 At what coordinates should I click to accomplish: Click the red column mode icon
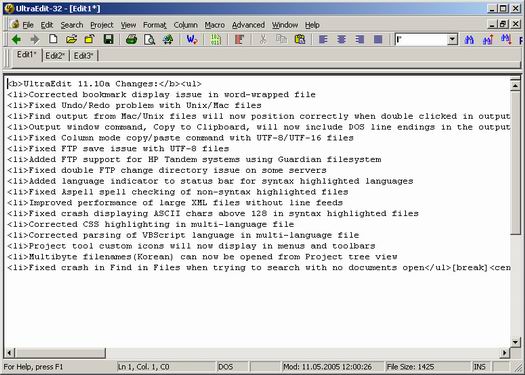(x=239, y=40)
